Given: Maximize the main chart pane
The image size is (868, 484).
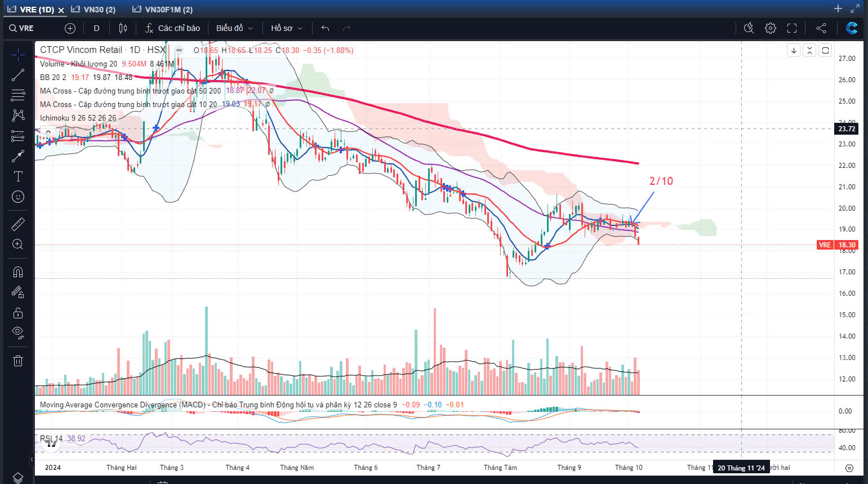Looking at the screenshot, I should [825, 50].
